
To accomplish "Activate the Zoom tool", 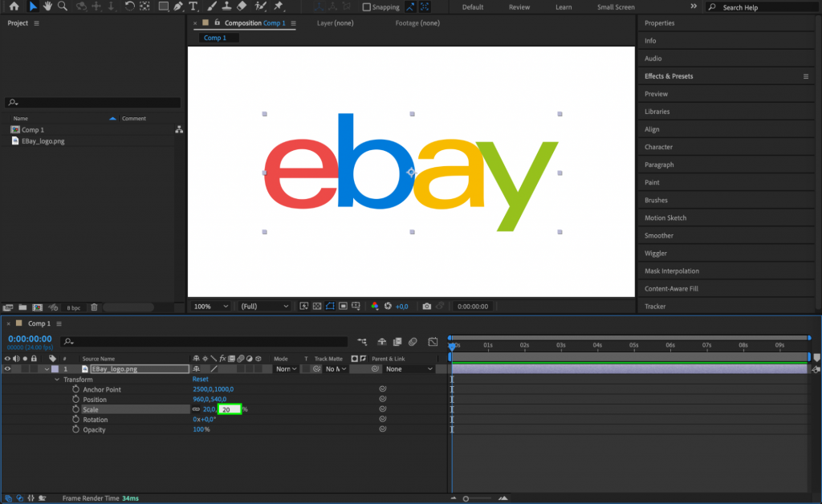I will click(x=60, y=6).
